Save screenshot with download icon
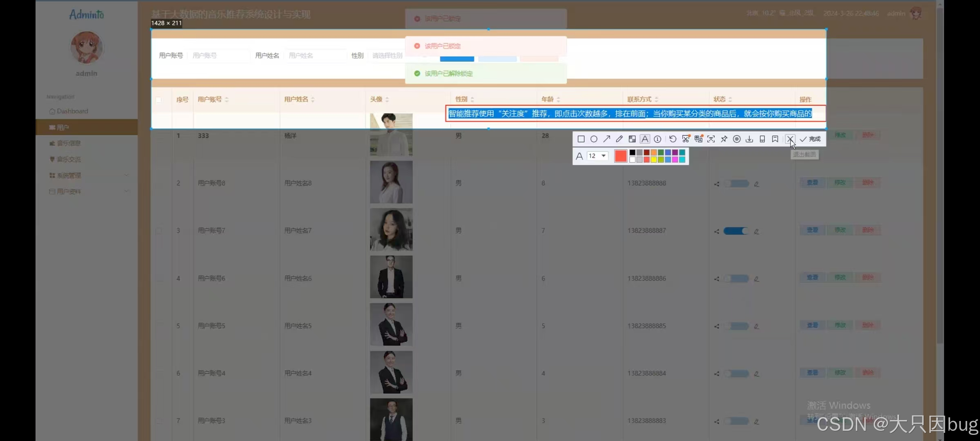The width and height of the screenshot is (980, 441). (x=749, y=139)
